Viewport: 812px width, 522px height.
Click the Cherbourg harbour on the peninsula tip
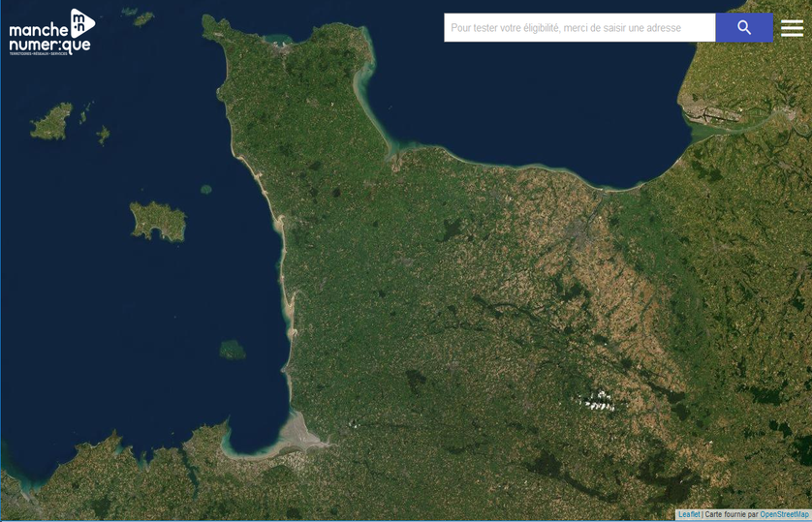point(281,41)
